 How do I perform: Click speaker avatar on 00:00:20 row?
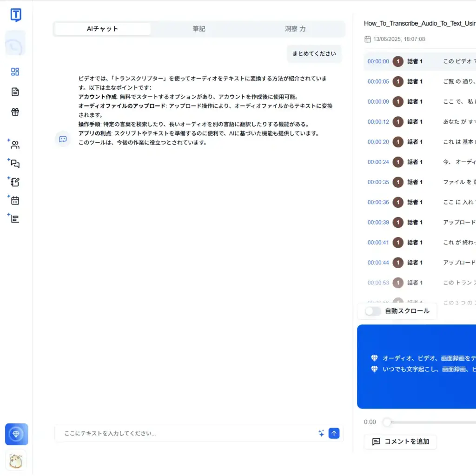tap(398, 142)
